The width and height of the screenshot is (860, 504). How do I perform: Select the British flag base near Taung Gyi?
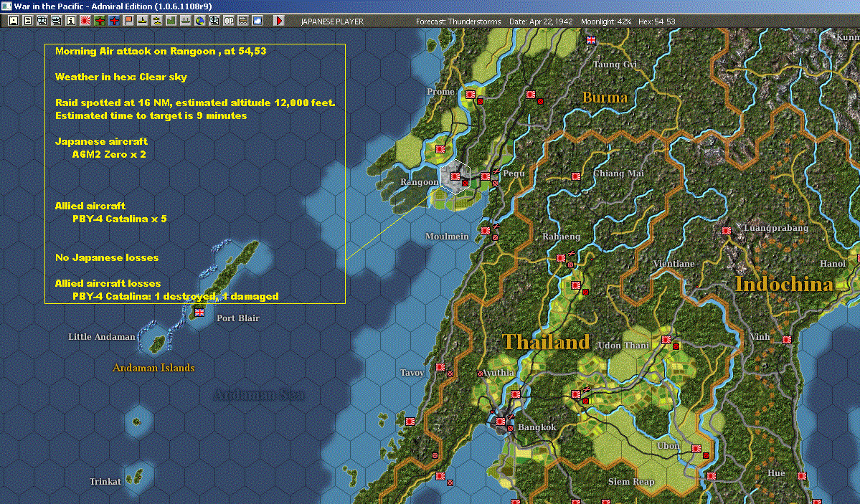coord(591,40)
